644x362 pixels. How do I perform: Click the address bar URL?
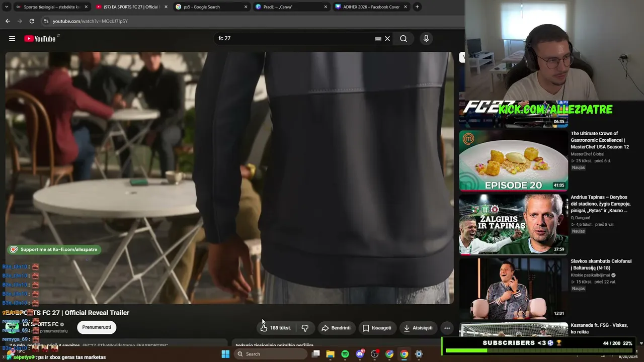(90, 21)
